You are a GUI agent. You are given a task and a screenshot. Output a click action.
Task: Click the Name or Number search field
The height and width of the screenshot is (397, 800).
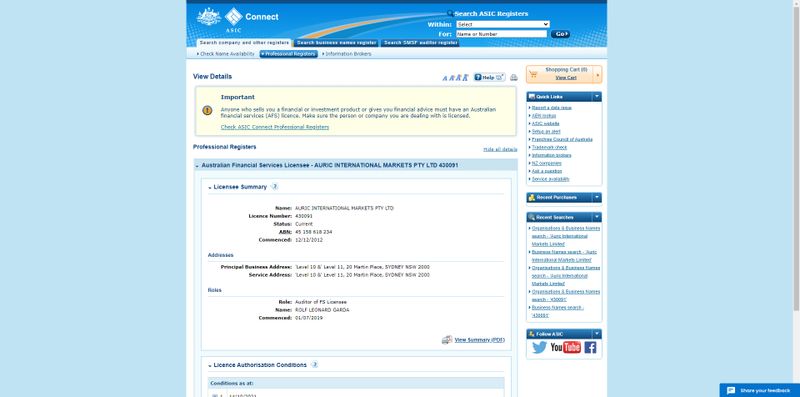pyautogui.click(x=501, y=34)
